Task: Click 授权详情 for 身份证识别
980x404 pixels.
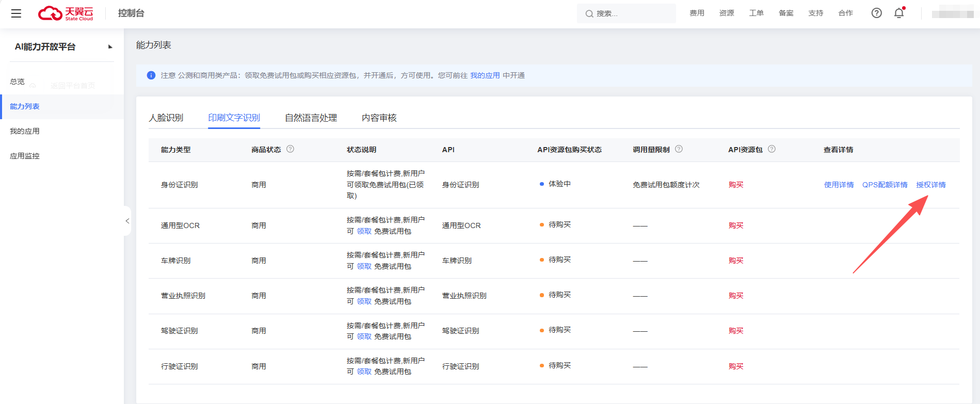Action: point(930,185)
